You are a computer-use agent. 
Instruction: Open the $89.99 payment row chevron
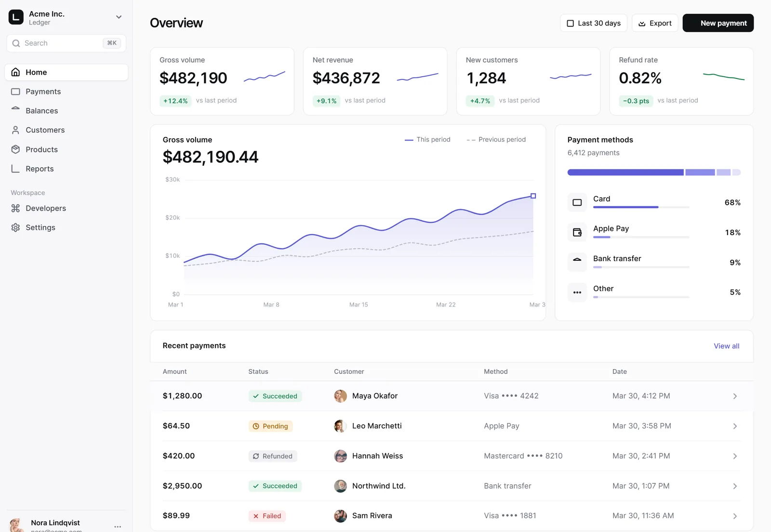[735, 516]
